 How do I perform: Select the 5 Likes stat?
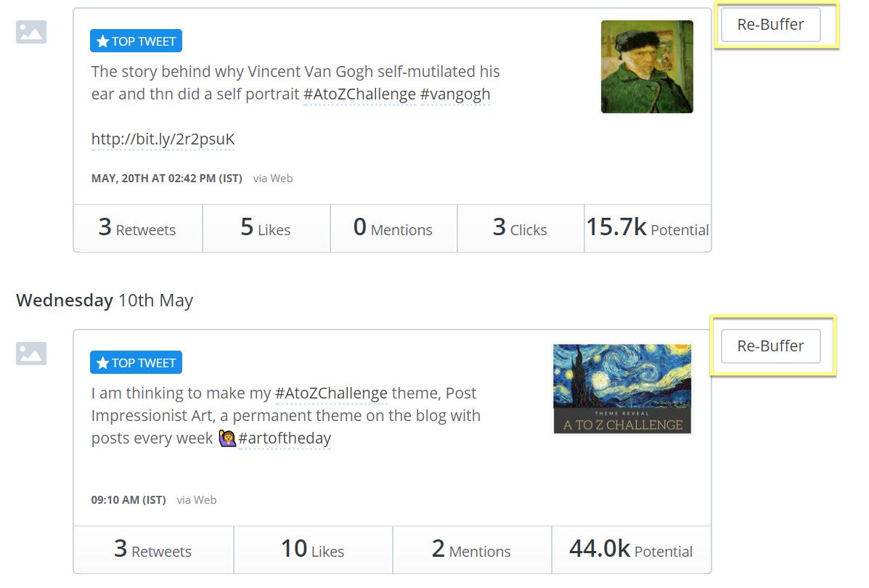(266, 228)
